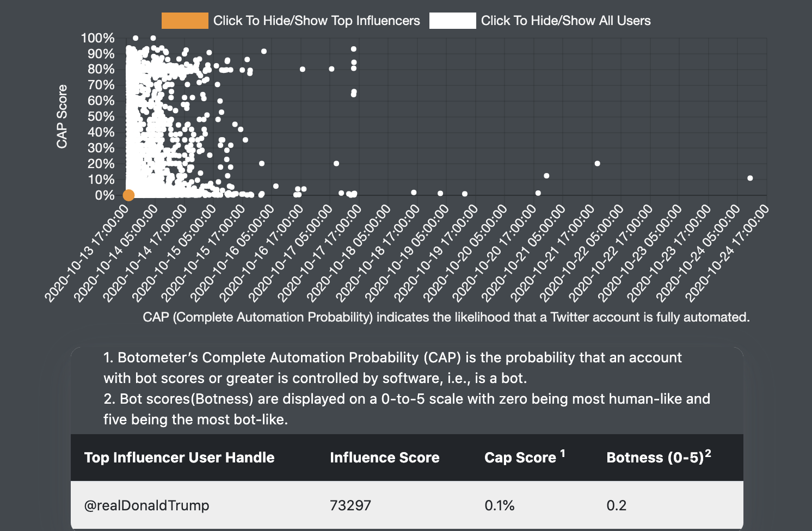Click the white All Users legend swatch
812x531 pixels.
tap(452, 21)
